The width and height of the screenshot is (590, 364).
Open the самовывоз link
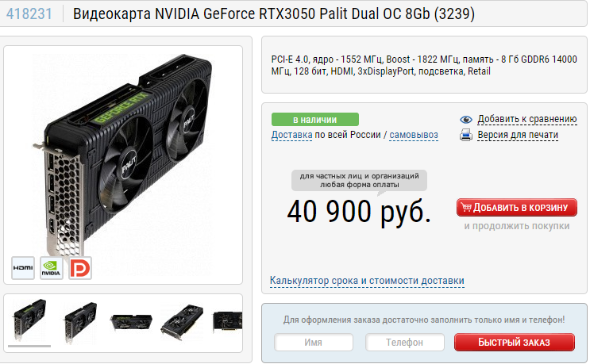click(414, 135)
